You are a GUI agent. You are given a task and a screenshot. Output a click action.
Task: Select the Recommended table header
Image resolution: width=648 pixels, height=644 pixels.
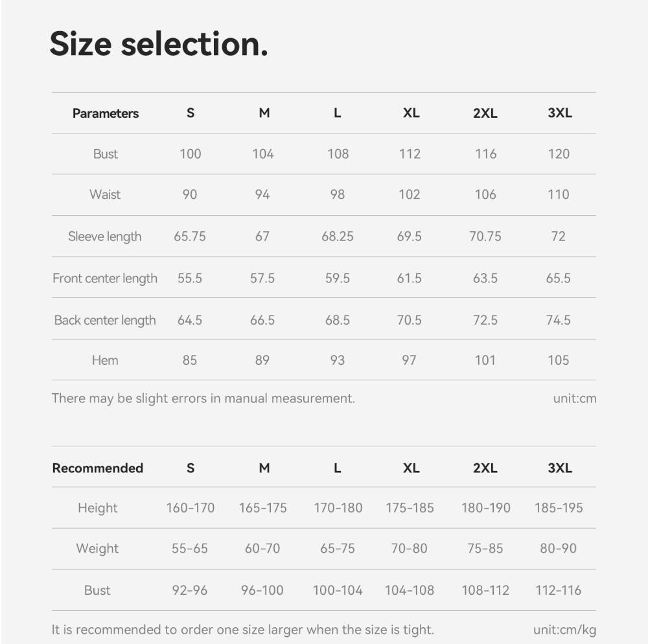(98, 468)
